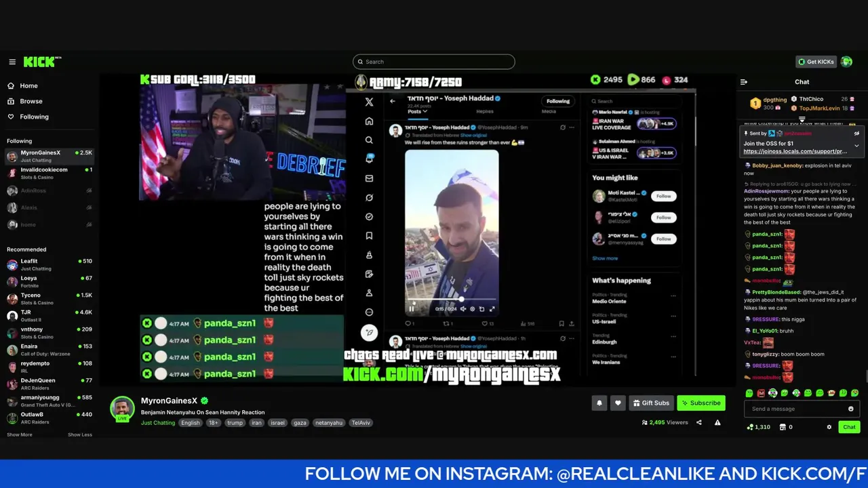Click the MyronGainesX channel name below the video
Screen dimensions: 868x488
pos(169,401)
